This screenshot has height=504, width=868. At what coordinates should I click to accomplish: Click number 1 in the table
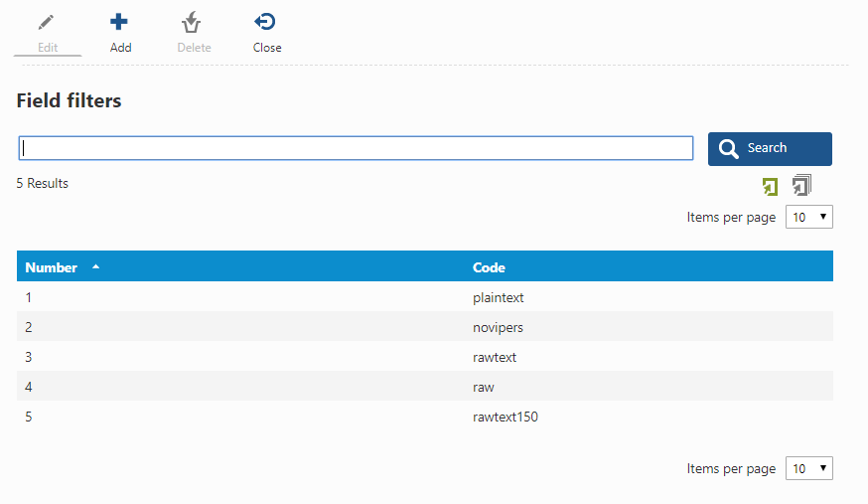(x=28, y=297)
